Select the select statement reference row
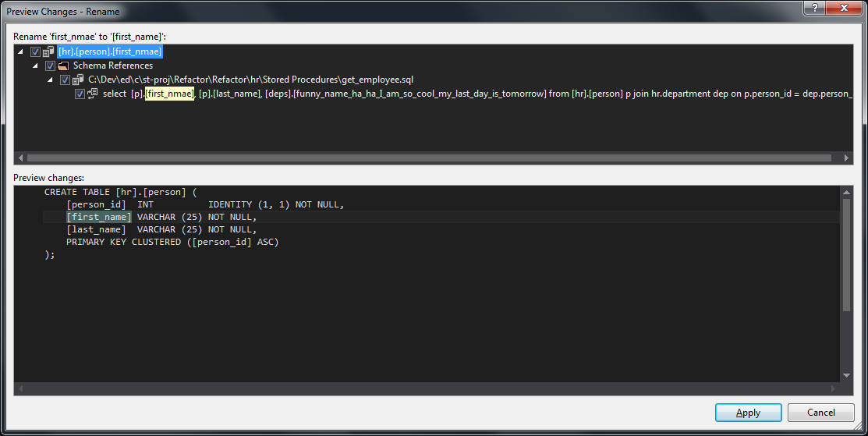This screenshot has height=436, width=868. [x=468, y=94]
